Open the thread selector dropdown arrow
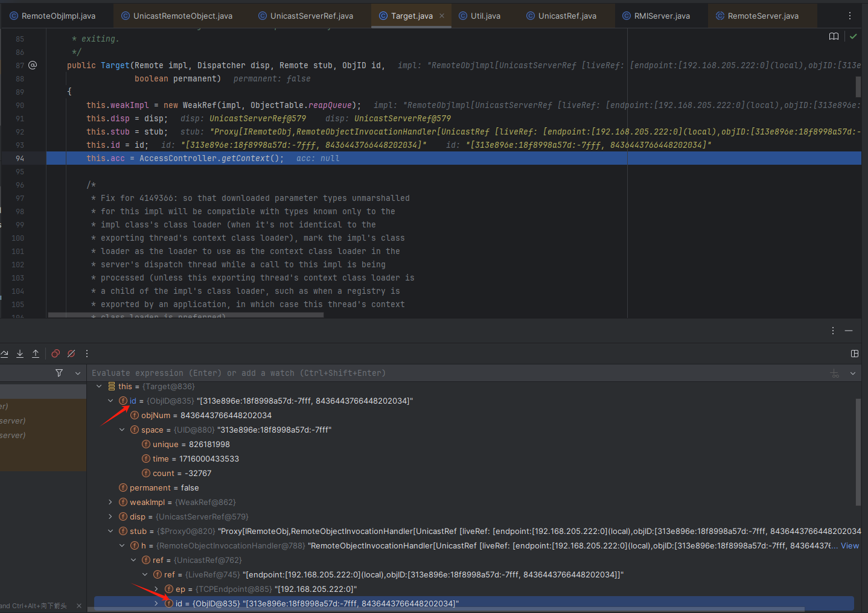The width and height of the screenshot is (868, 613). pos(78,373)
